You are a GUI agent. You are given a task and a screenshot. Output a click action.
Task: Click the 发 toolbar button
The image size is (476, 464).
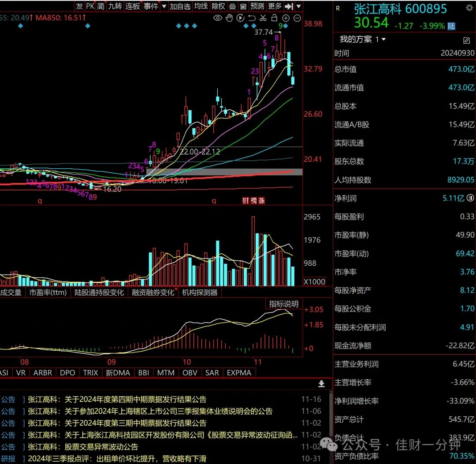click(x=79, y=6)
